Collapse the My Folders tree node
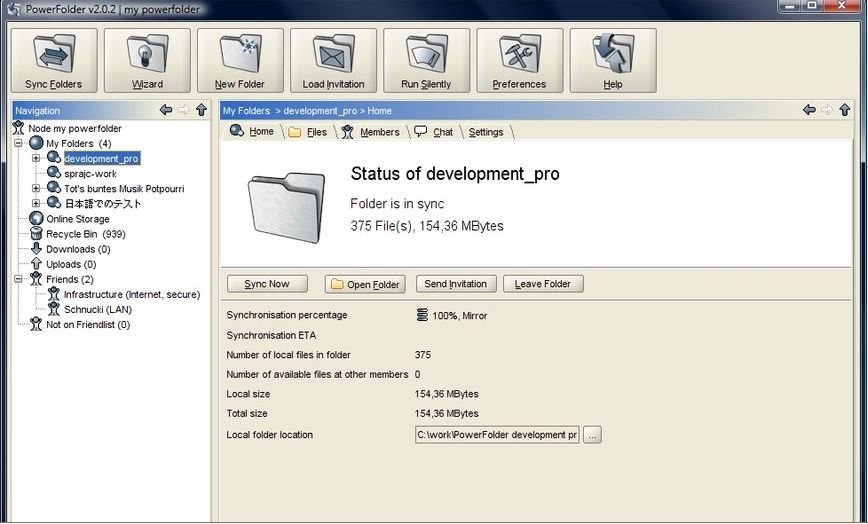Screen dimensions: 868x524 (18, 143)
